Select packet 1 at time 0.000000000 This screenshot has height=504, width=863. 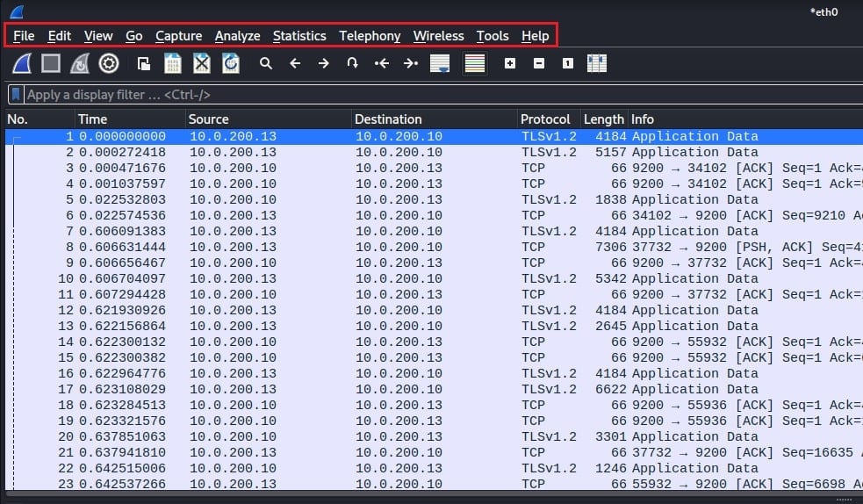click(x=435, y=136)
